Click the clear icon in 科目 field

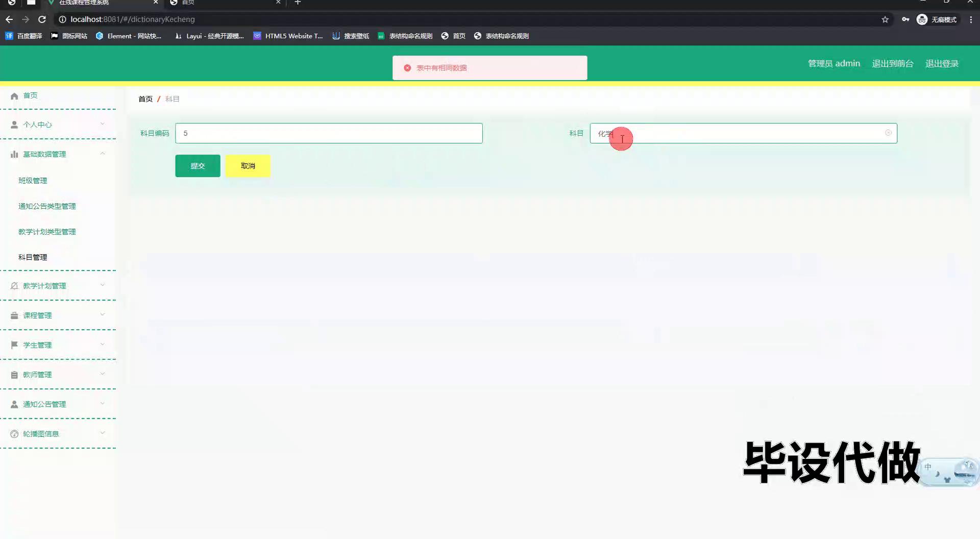coord(888,133)
